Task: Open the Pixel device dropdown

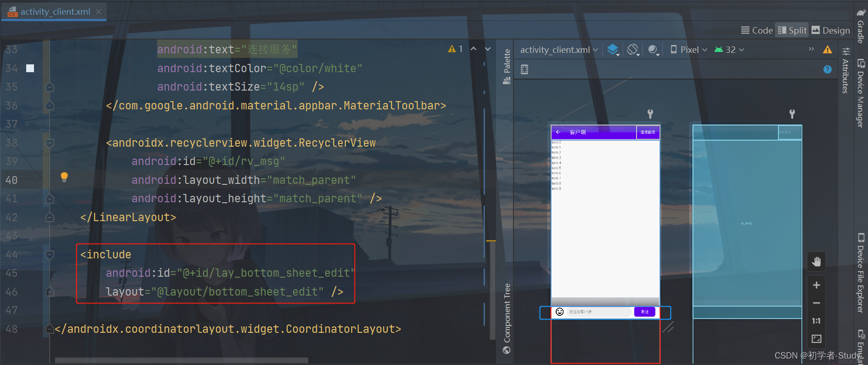Action: pyautogui.click(x=689, y=50)
